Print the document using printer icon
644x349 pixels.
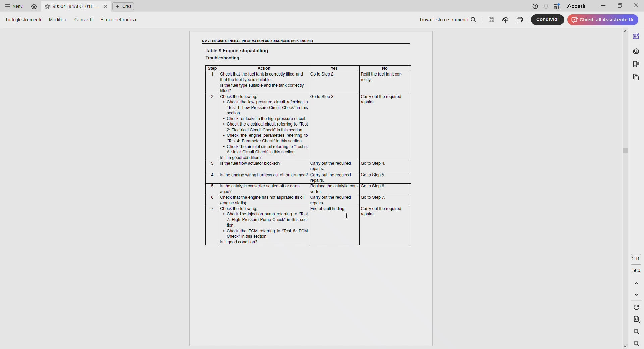pyautogui.click(x=520, y=20)
